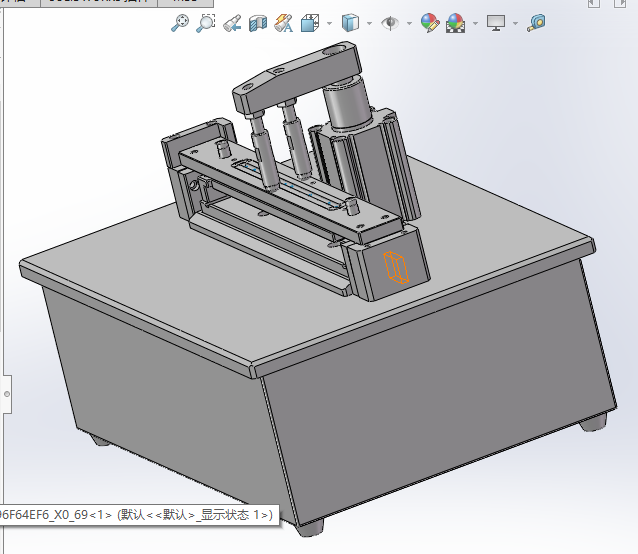
Task: Click the Zoom to Fit magnifier icon
Action: coord(181,22)
